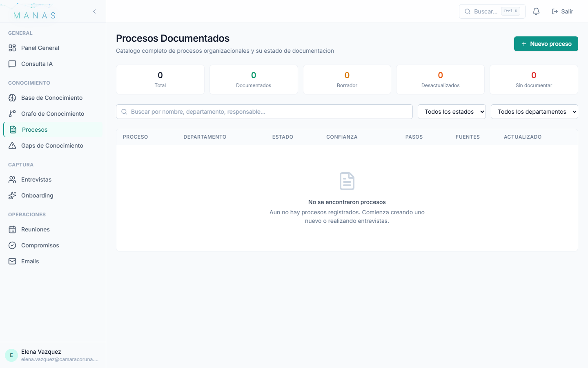Select the Panel General dashboard icon
Screen dimensions: 588x368
pyautogui.click(x=12, y=48)
